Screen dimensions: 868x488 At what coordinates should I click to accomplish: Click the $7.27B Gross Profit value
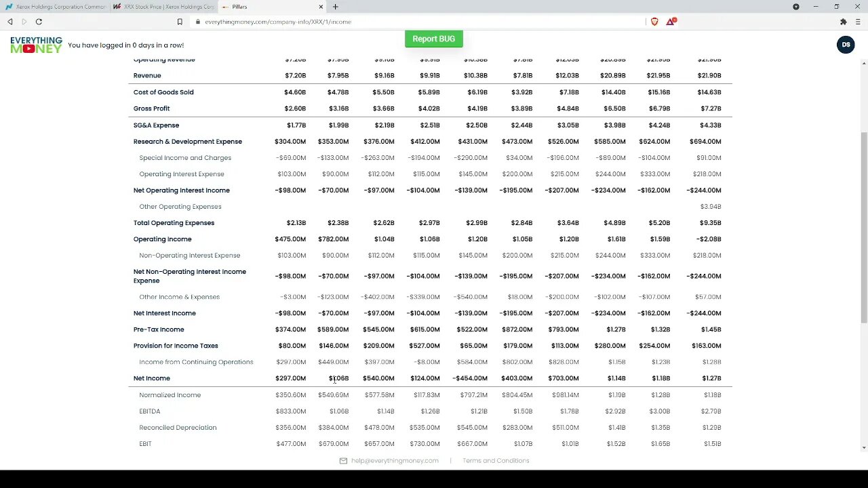(711, 108)
